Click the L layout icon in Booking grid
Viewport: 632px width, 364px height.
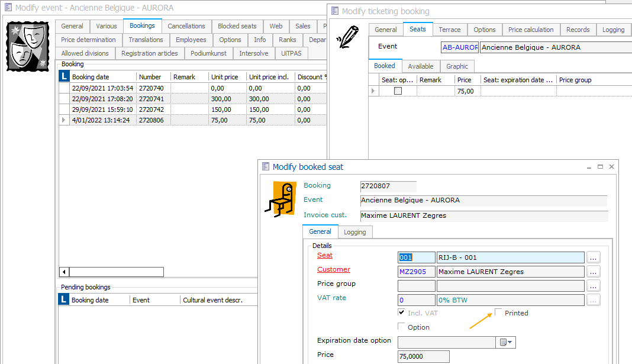coord(64,77)
